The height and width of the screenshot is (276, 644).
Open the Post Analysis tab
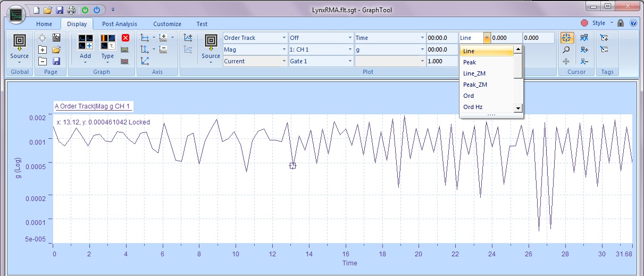click(x=120, y=24)
